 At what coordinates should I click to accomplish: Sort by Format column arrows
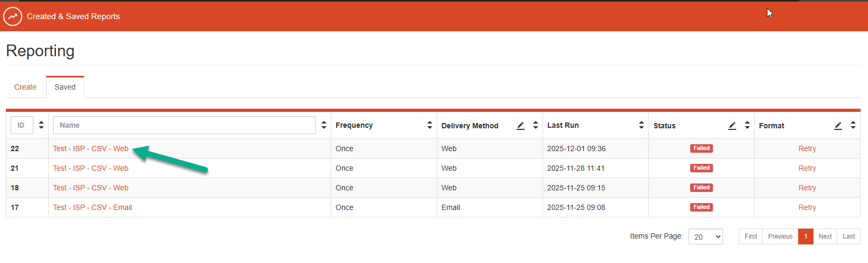[x=853, y=125]
